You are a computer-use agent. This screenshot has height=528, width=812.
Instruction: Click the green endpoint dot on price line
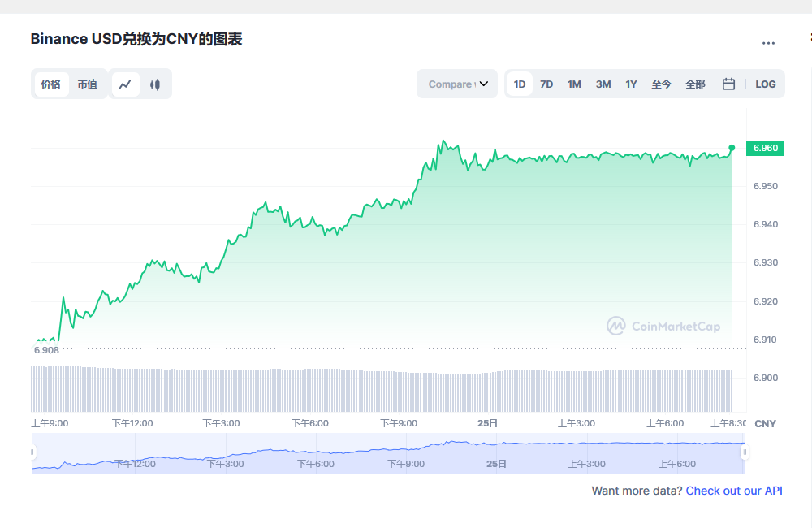[732, 148]
